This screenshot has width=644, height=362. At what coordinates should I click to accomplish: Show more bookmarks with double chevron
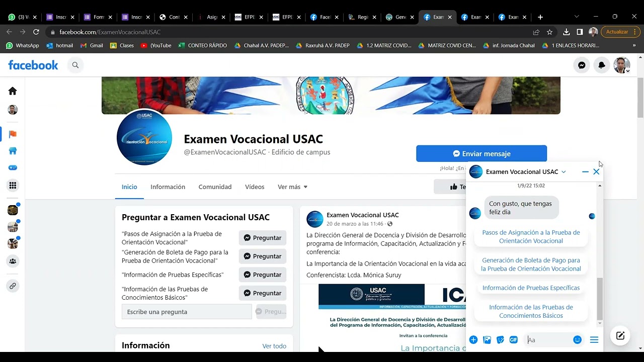(x=634, y=45)
